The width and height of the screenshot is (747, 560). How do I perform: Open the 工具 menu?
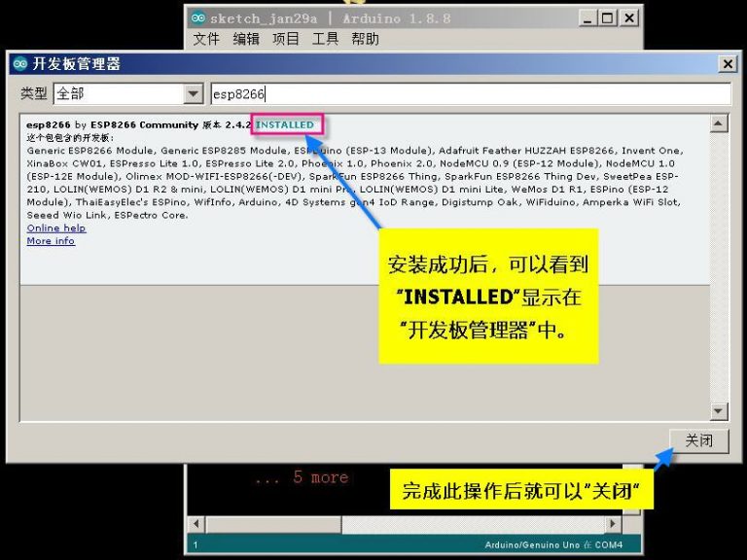tap(325, 39)
